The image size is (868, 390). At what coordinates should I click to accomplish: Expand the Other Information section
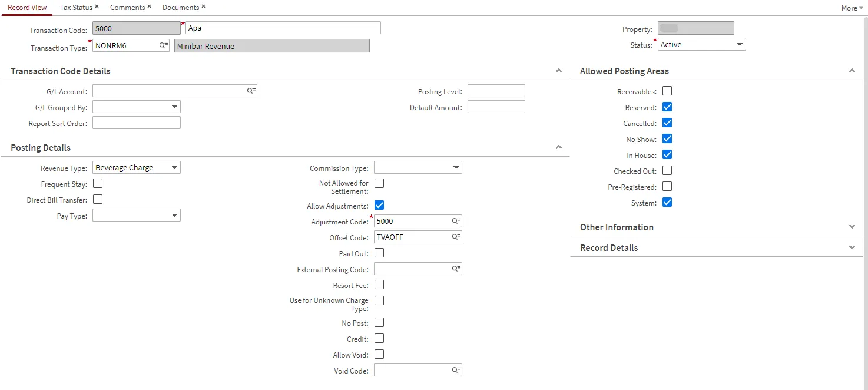pos(852,227)
